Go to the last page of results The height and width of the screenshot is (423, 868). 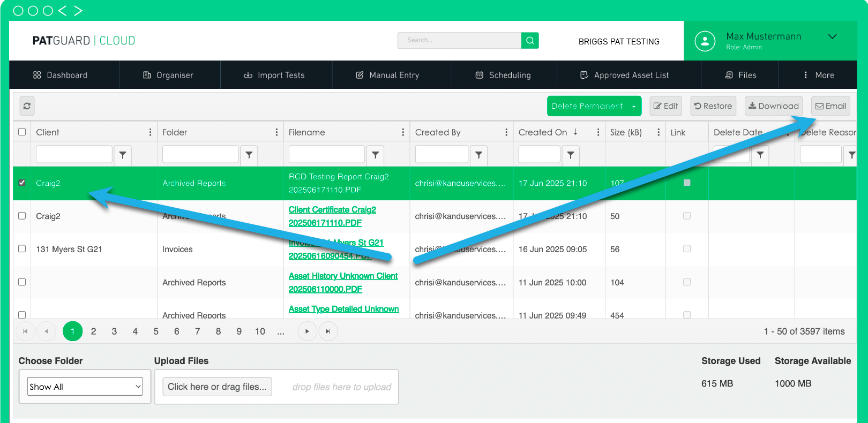pyautogui.click(x=328, y=331)
